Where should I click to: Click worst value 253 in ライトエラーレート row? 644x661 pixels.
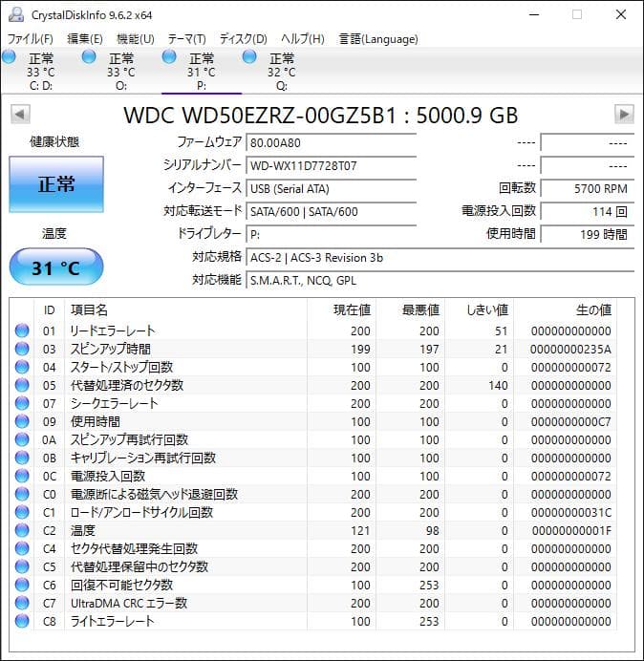pos(429,621)
